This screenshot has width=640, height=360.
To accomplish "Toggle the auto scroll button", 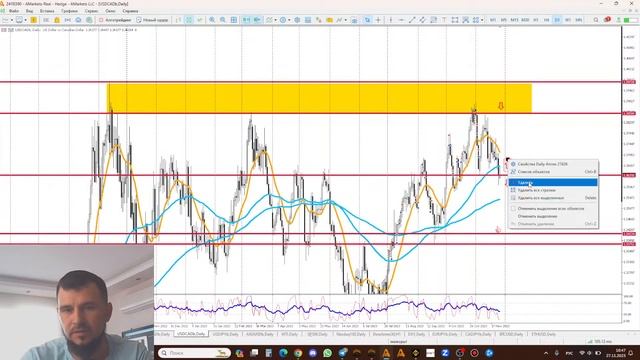I will point(246,20).
